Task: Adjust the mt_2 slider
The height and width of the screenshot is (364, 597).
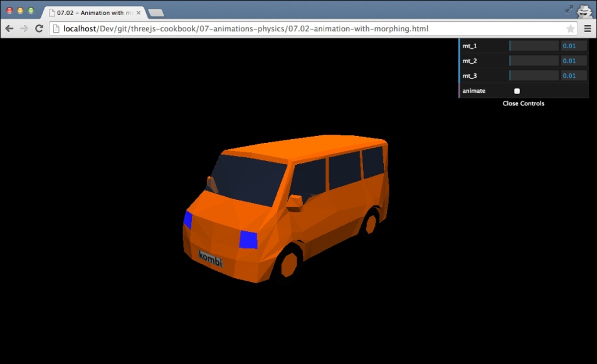Action: [534, 61]
